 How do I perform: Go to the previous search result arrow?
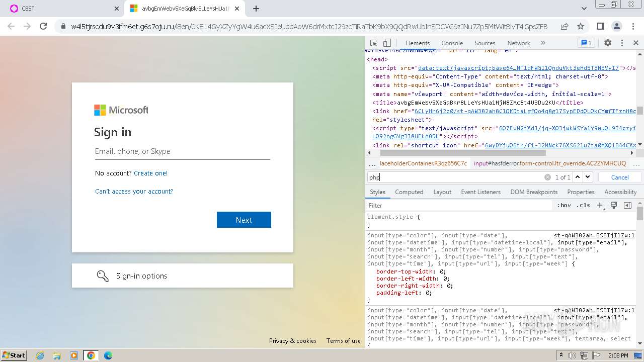click(x=578, y=177)
